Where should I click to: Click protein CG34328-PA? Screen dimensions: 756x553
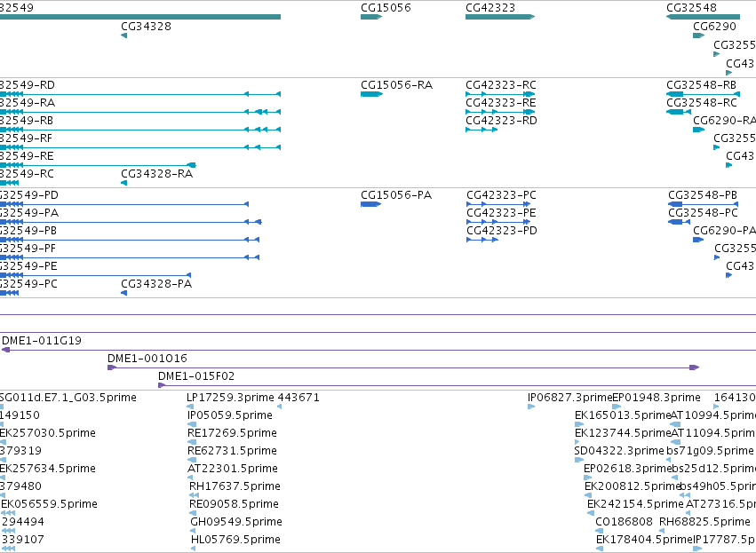tap(156, 284)
